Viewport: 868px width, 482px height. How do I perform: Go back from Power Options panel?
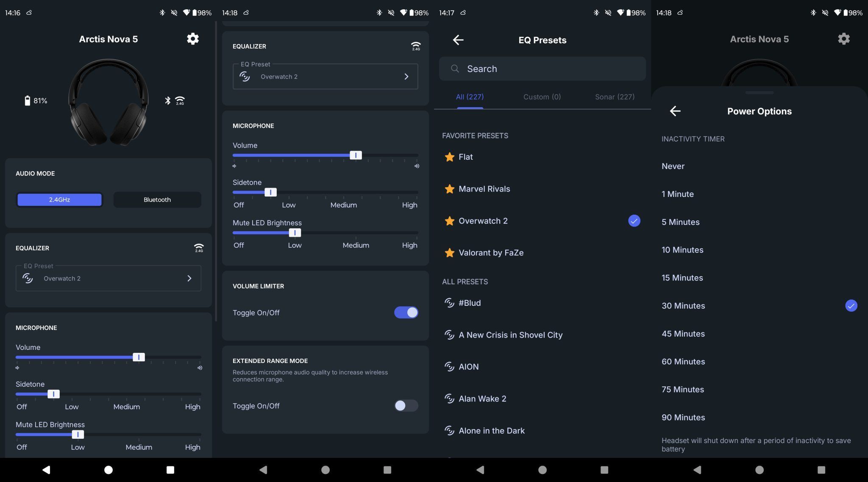(675, 111)
